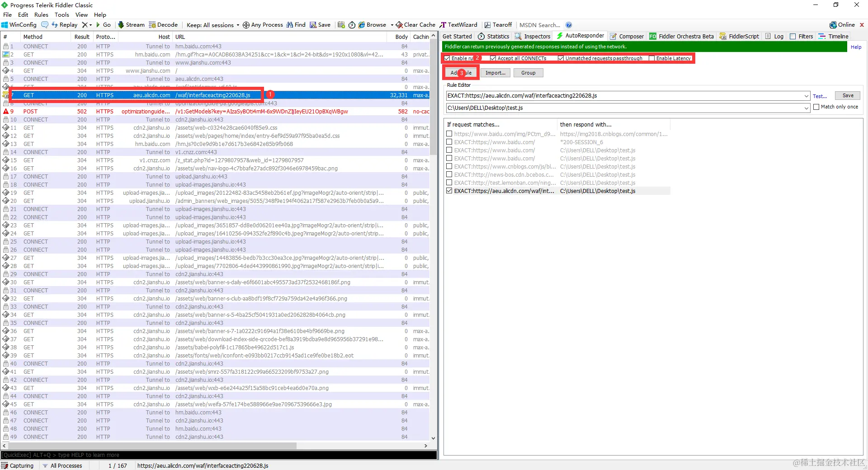Open the Get Started tab

[x=457, y=36]
